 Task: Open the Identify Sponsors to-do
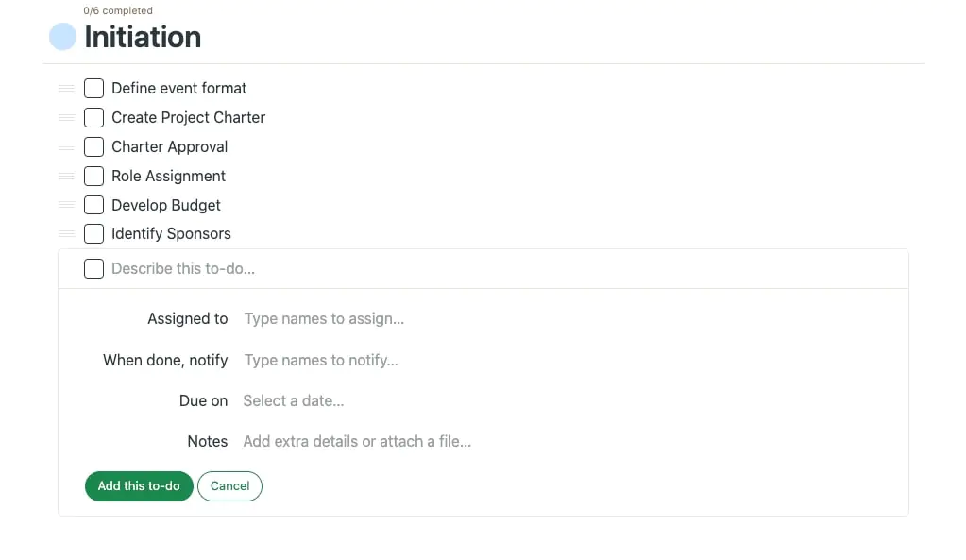(171, 233)
